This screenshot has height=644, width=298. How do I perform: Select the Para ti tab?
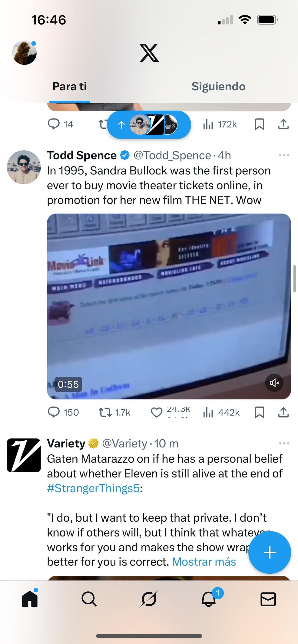tap(70, 86)
